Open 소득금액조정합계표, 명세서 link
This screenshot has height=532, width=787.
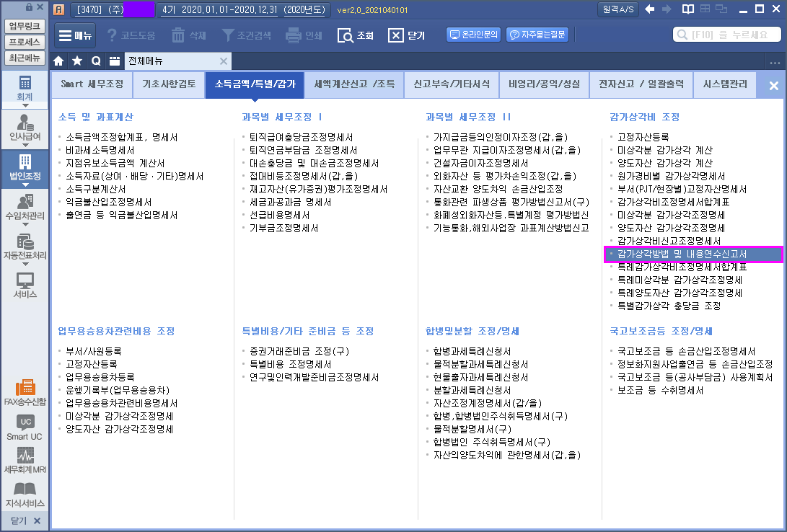tap(121, 137)
